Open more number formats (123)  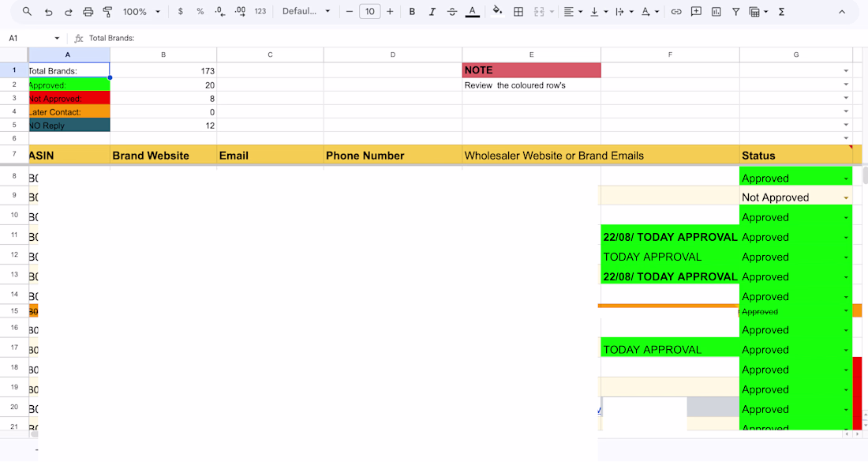click(x=260, y=11)
